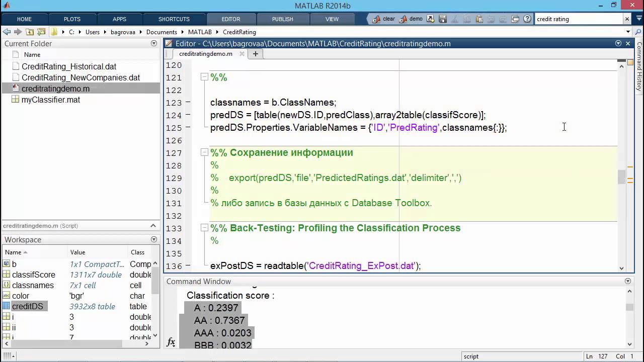This screenshot has width=644, height=362.
Task: Click the classnames cell variable icon
Action: click(x=7, y=285)
